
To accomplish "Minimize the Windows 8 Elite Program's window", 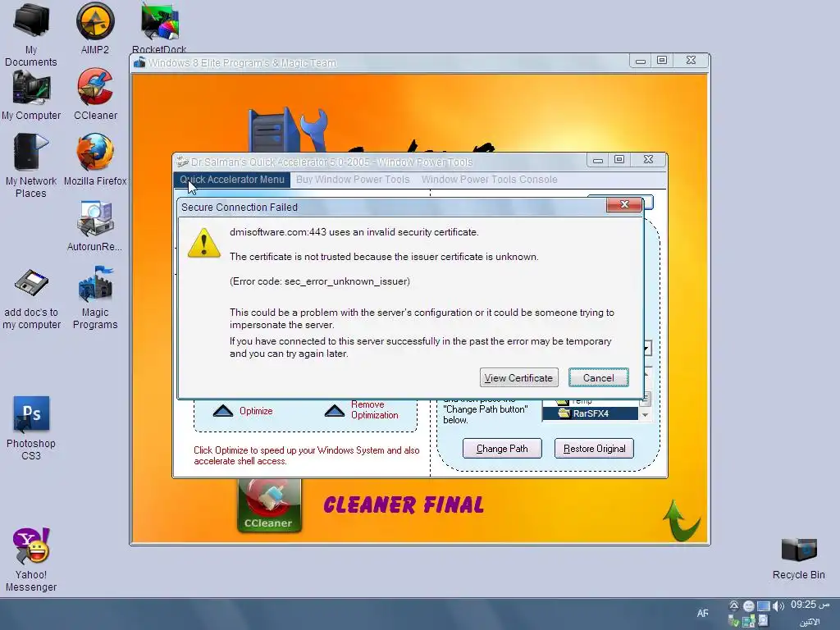I will pyautogui.click(x=640, y=61).
